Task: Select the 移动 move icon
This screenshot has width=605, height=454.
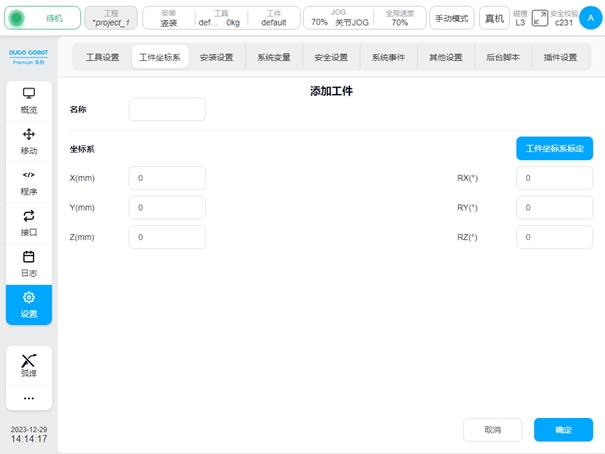Action: click(x=29, y=141)
